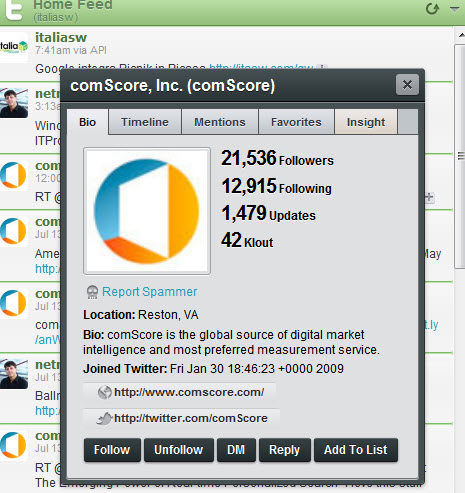Open the http://www.comscore.com/ website link

(189, 392)
